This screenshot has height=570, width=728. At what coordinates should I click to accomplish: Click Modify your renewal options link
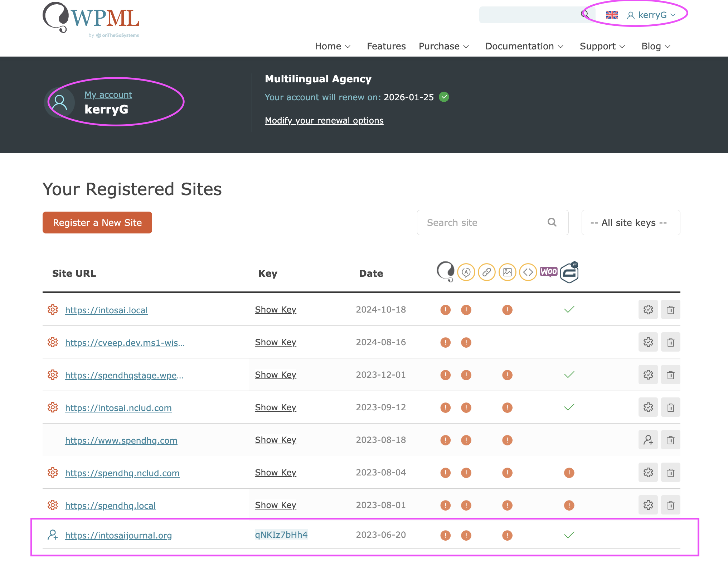(324, 121)
